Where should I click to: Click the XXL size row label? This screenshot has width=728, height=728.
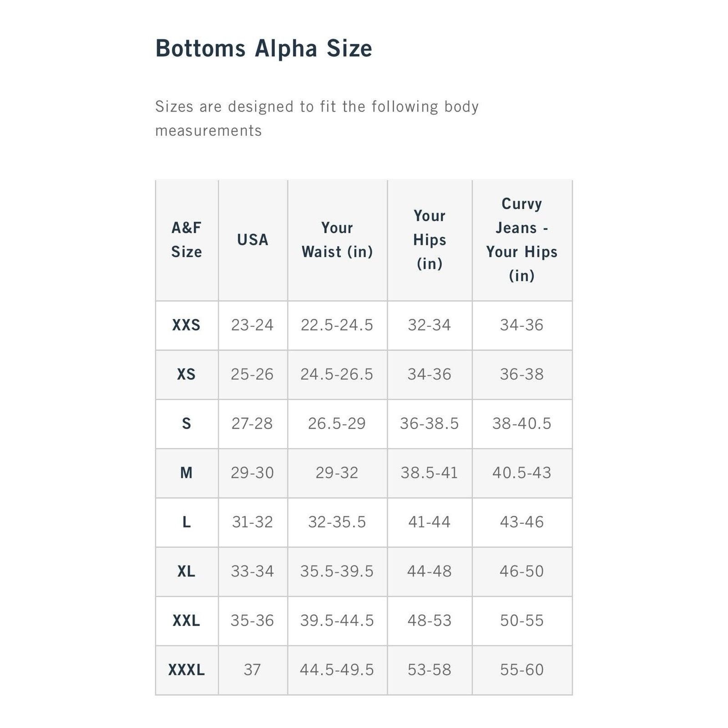pos(187,620)
